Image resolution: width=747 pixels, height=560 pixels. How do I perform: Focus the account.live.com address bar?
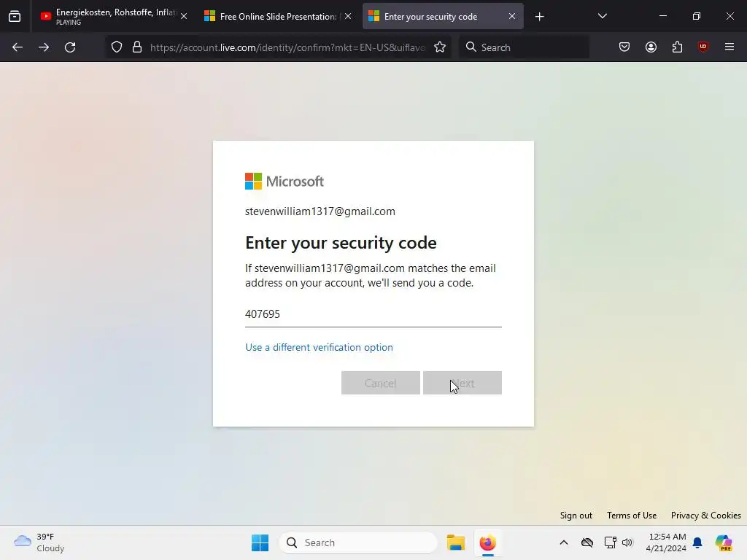pos(287,47)
